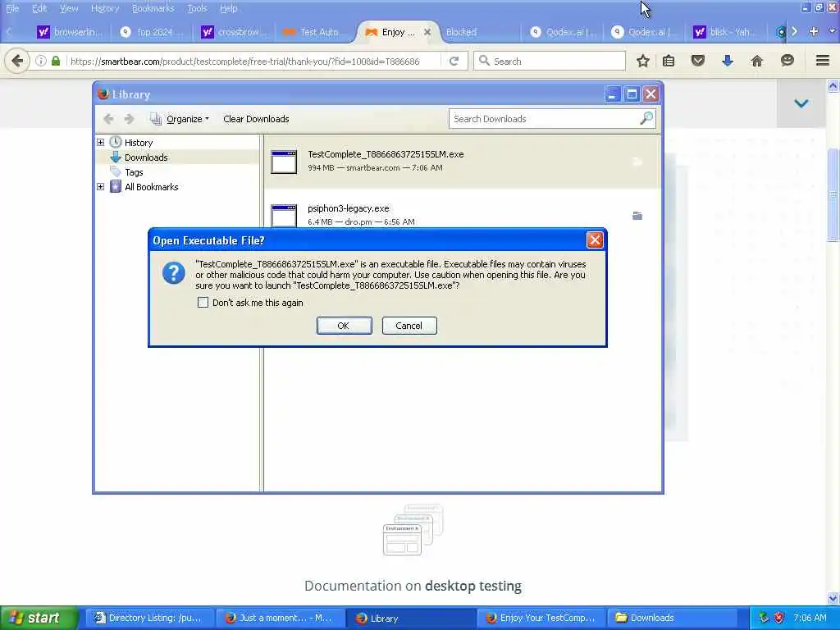Click the chat smiley toolbar icon
Image resolution: width=840 pixels, height=630 pixels.
coord(787,61)
